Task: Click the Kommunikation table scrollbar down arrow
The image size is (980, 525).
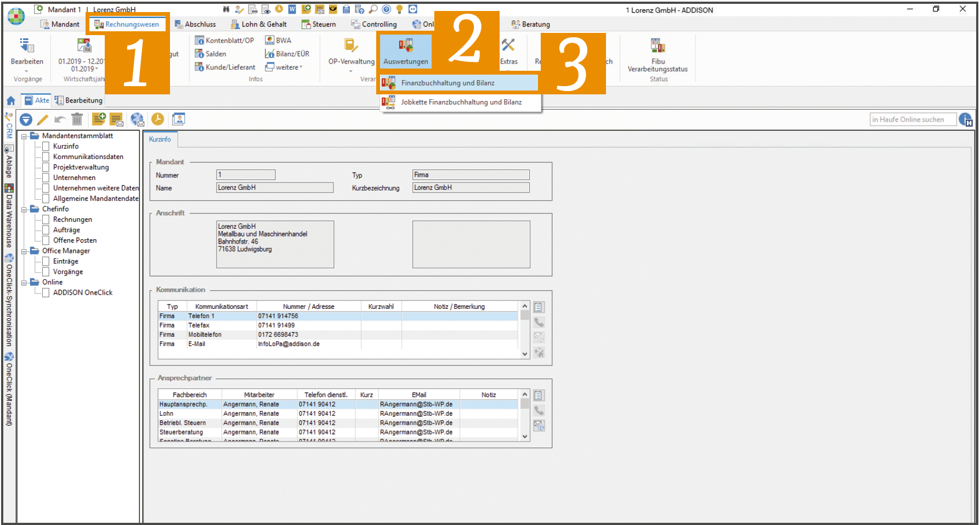Action: [525, 354]
